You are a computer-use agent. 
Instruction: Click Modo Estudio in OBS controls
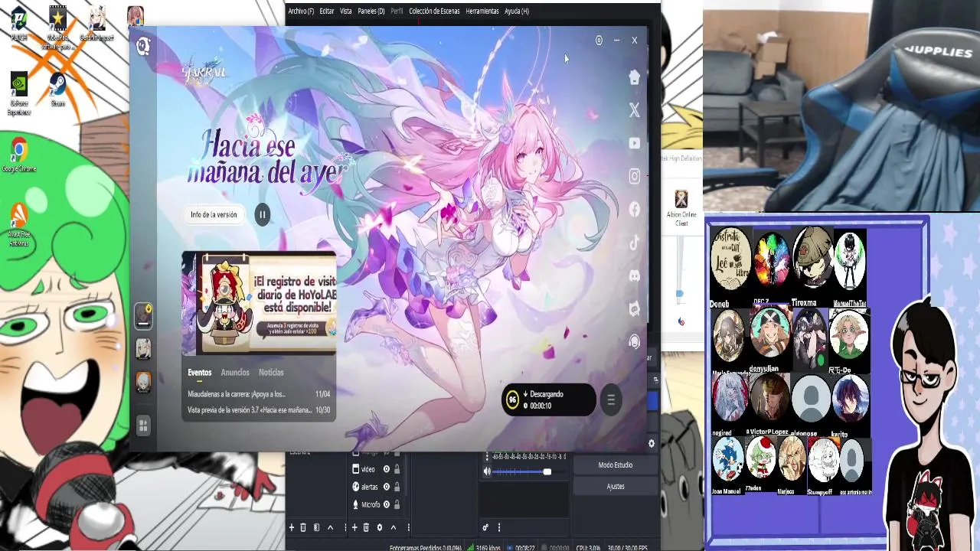pyautogui.click(x=616, y=465)
